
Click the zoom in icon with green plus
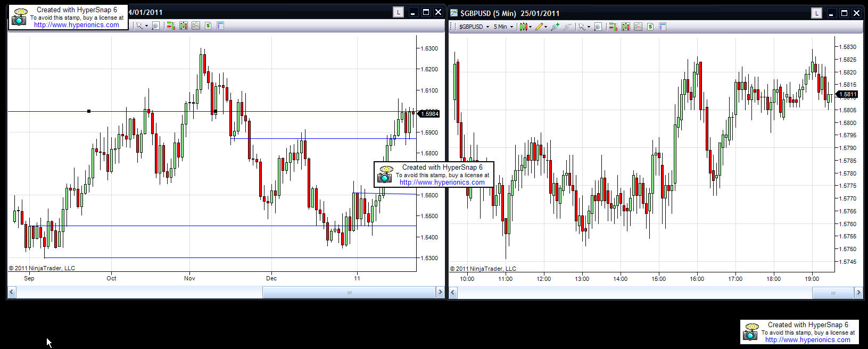click(x=555, y=27)
